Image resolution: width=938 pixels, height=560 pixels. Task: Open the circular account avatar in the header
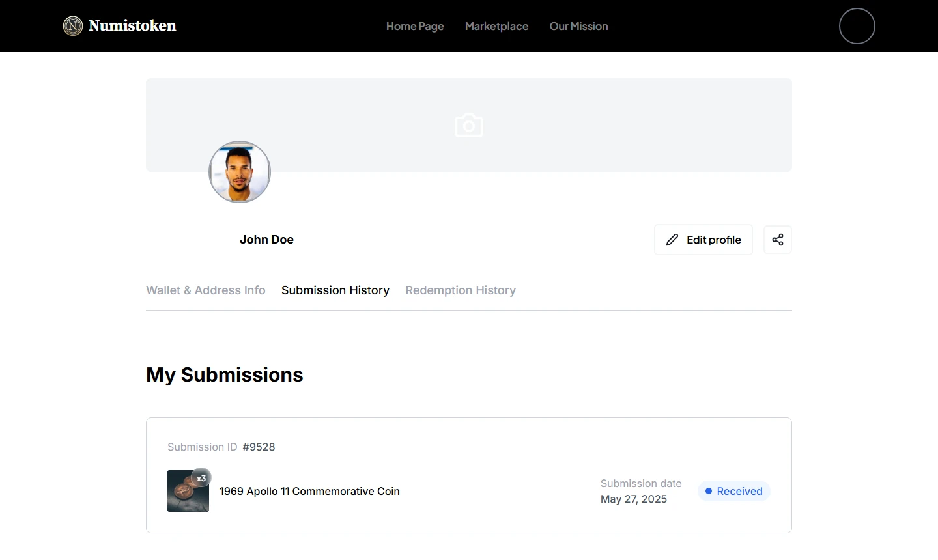point(857,26)
